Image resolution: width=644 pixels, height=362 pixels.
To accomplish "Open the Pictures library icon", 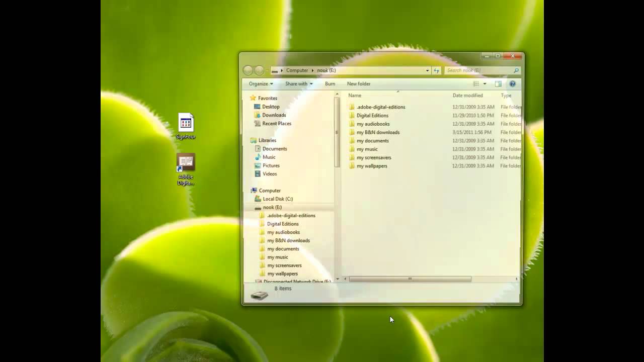I will click(258, 165).
